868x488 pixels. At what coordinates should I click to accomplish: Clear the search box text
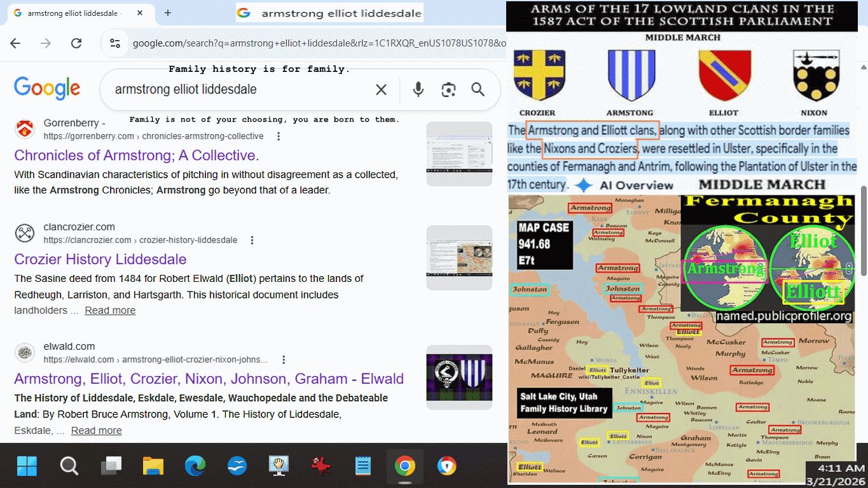[x=381, y=90]
